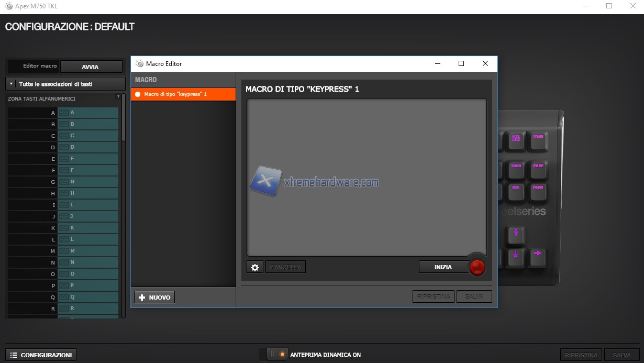Click the key list scrollbar
The image size is (644, 363).
pyautogui.click(x=124, y=120)
